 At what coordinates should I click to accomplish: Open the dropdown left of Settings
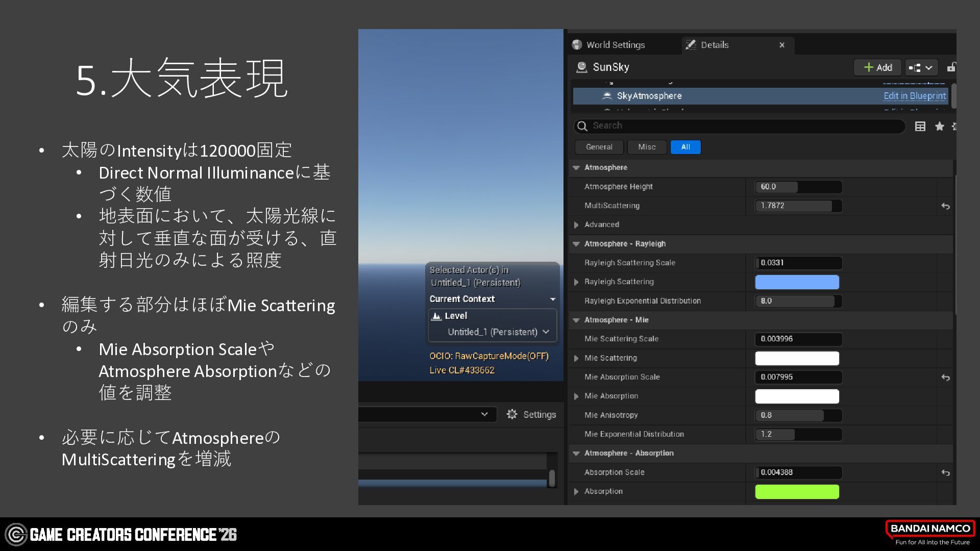427,414
